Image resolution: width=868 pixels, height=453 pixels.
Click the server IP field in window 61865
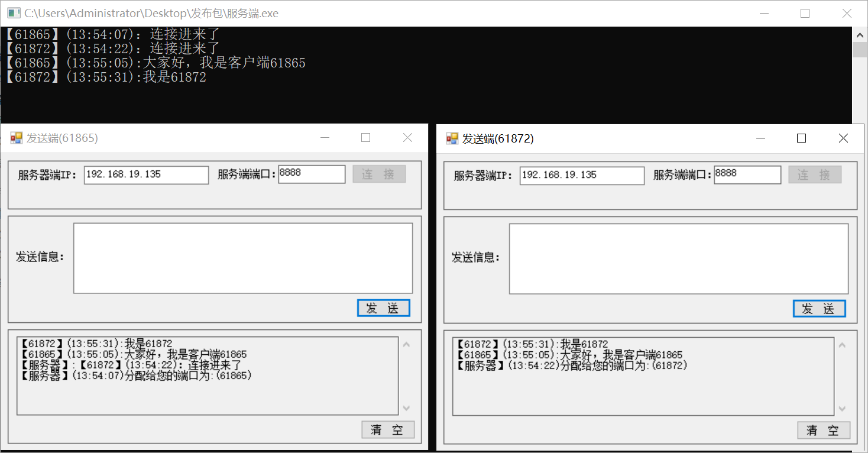point(147,175)
